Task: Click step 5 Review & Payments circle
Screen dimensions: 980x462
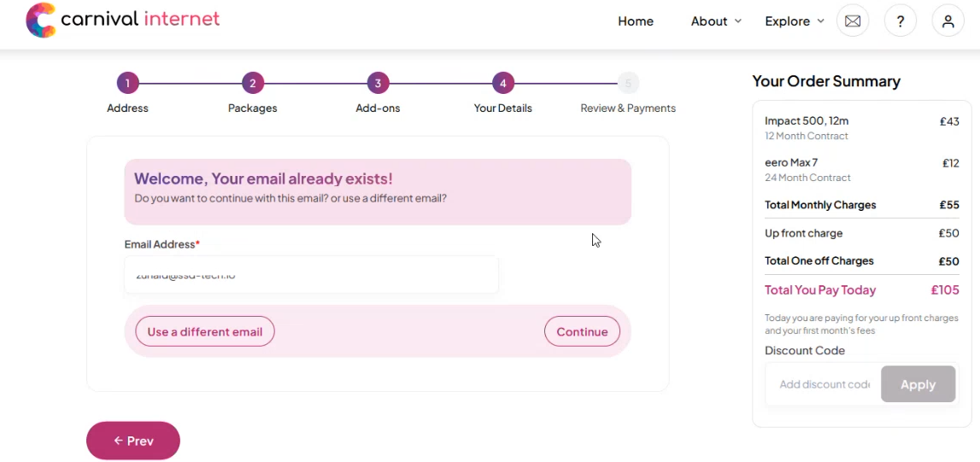Action: coord(628,83)
